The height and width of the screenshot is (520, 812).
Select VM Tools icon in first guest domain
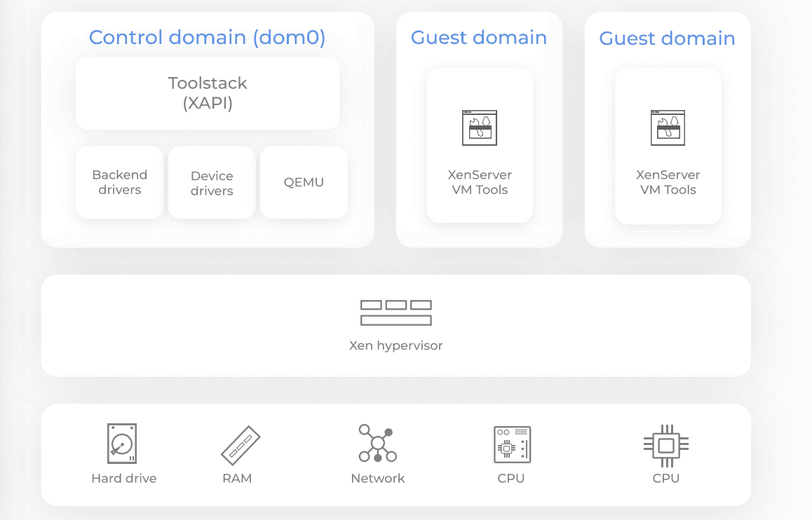[480, 128]
